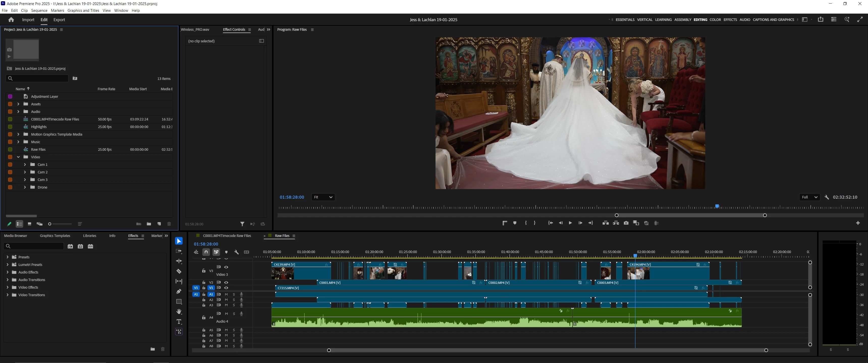This screenshot has width=868, height=363.
Task: Play the Program monitor sequence
Action: (570, 223)
